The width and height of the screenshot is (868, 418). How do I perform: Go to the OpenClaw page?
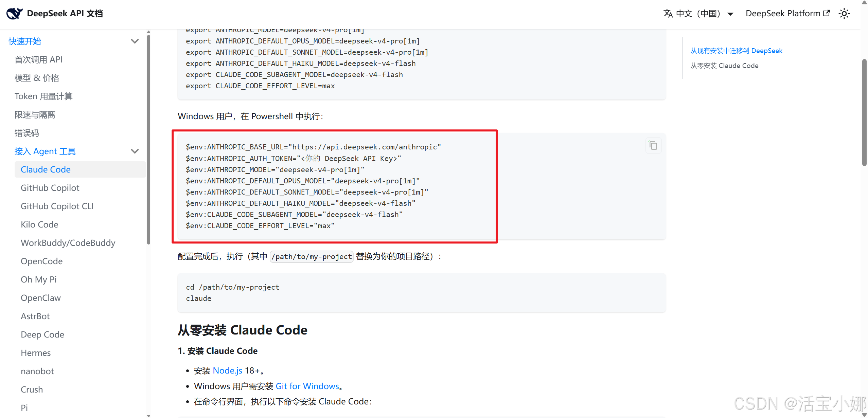click(x=41, y=298)
